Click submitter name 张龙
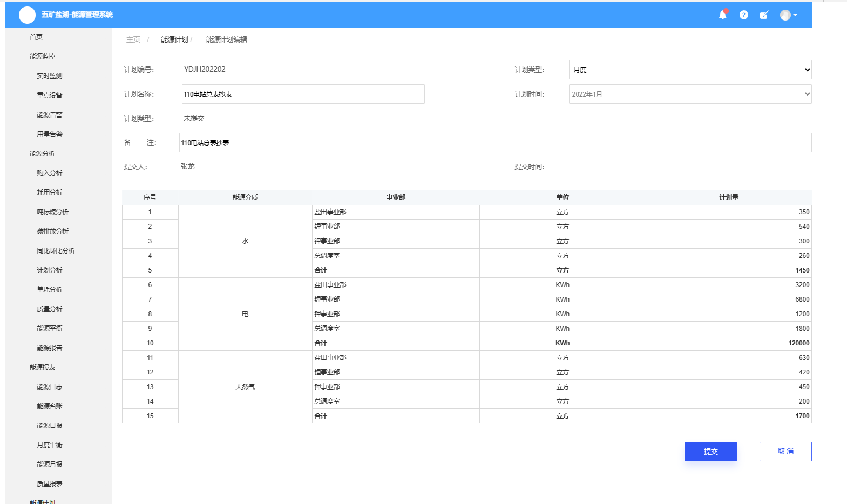Screen dimensions: 847x504 click(187, 166)
